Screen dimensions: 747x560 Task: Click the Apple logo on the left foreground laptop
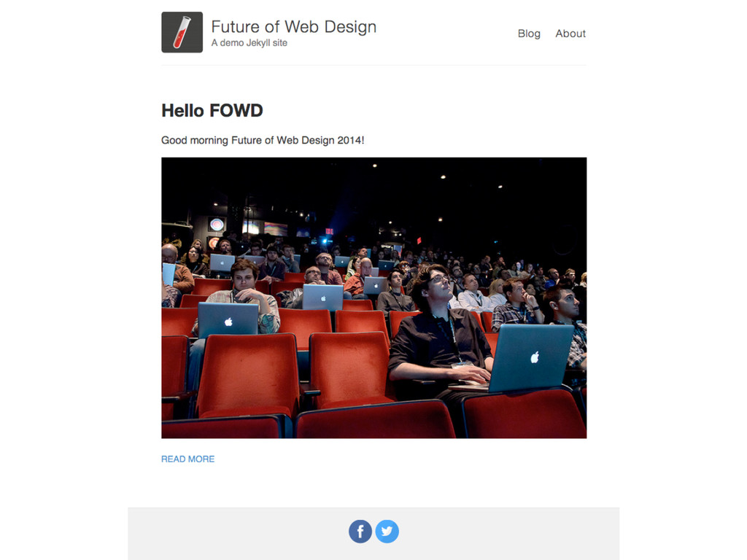pos(228,322)
